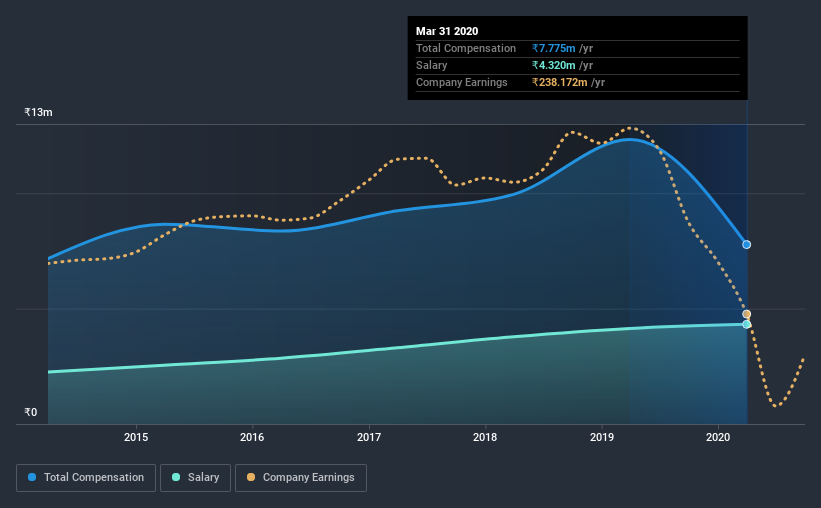Select the orange Company Earnings data point
The image size is (821, 508).
coord(747,314)
